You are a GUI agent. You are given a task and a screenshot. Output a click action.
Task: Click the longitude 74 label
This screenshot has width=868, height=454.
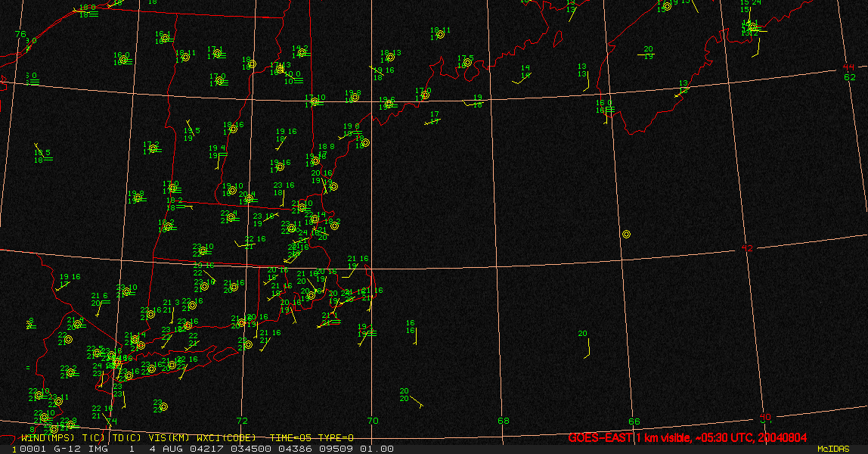(x=112, y=421)
